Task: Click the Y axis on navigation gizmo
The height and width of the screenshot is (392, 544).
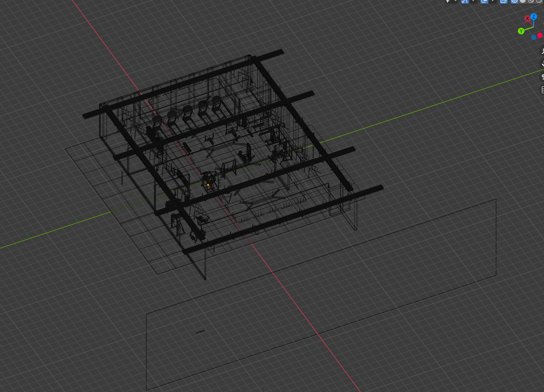Action: pos(521,31)
